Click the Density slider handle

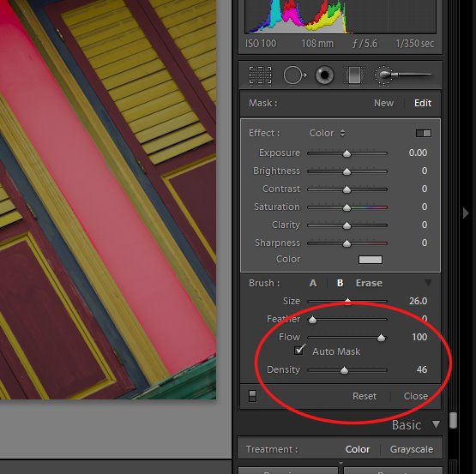pos(344,370)
